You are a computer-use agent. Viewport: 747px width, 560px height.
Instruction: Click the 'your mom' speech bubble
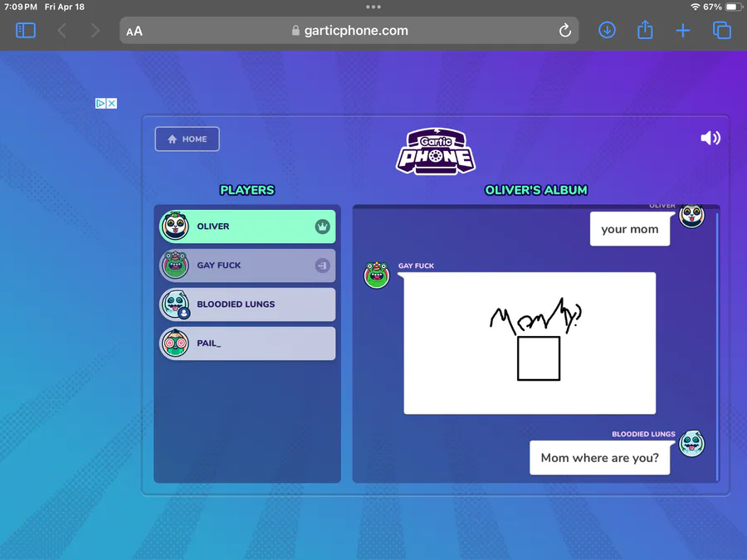click(630, 229)
